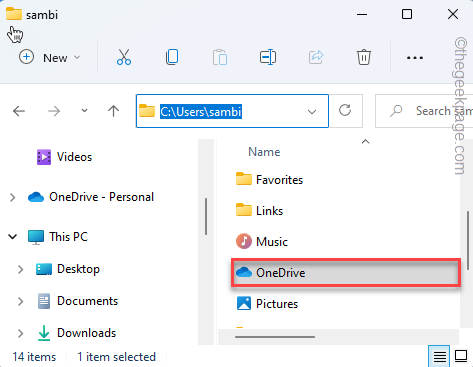Open the See more three-dots menu
The image size is (473, 367).
(415, 58)
